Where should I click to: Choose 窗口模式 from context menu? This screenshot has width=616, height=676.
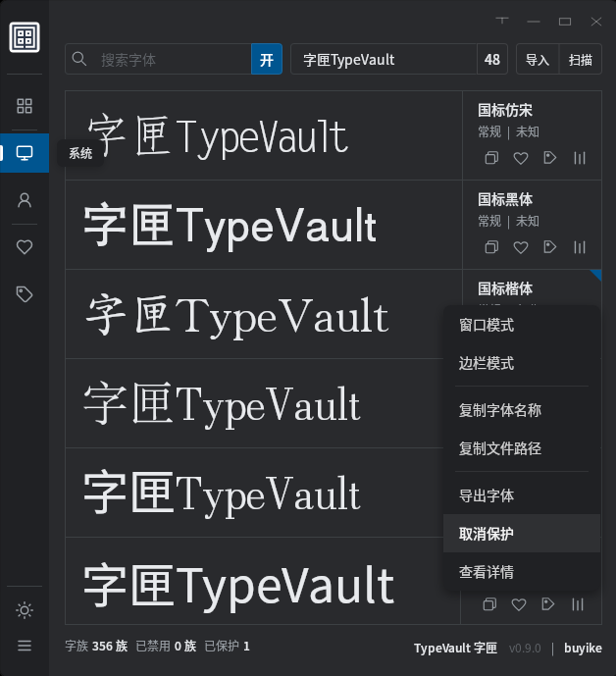(x=522, y=325)
